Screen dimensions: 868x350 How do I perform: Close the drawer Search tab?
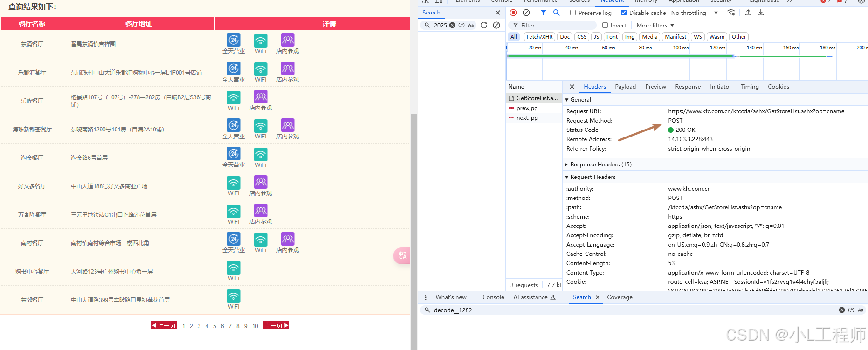[598, 297]
